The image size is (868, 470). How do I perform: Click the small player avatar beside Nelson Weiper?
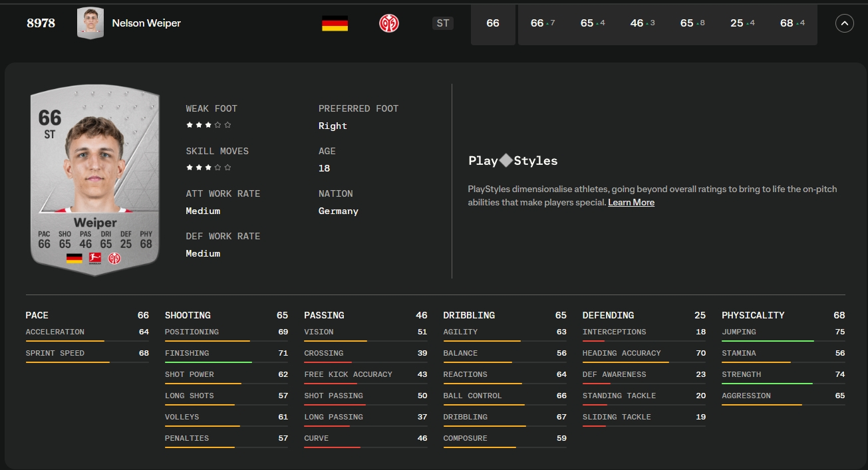pyautogui.click(x=90, y=23)
